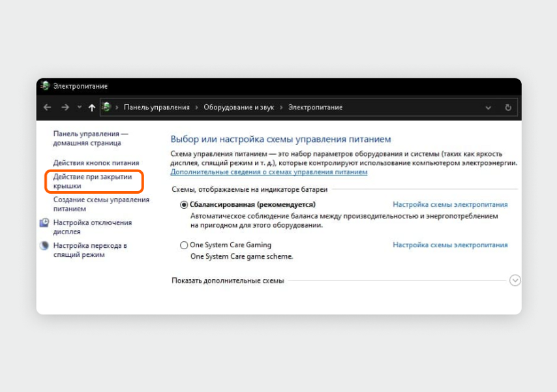Click the chevron after 'Оборудование и звук' breadcrumb

[281, 108]
